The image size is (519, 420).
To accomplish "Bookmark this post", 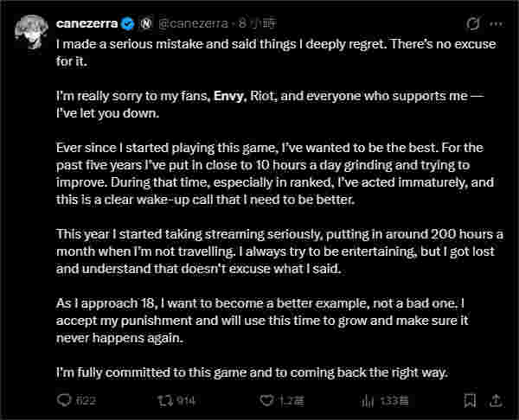I will pos(469,400).
